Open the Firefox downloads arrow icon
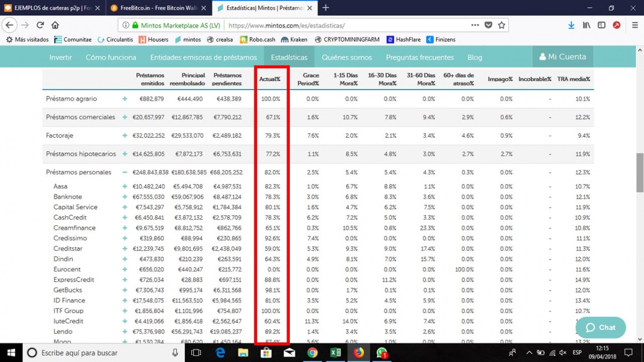 click(x=571, y=25)
